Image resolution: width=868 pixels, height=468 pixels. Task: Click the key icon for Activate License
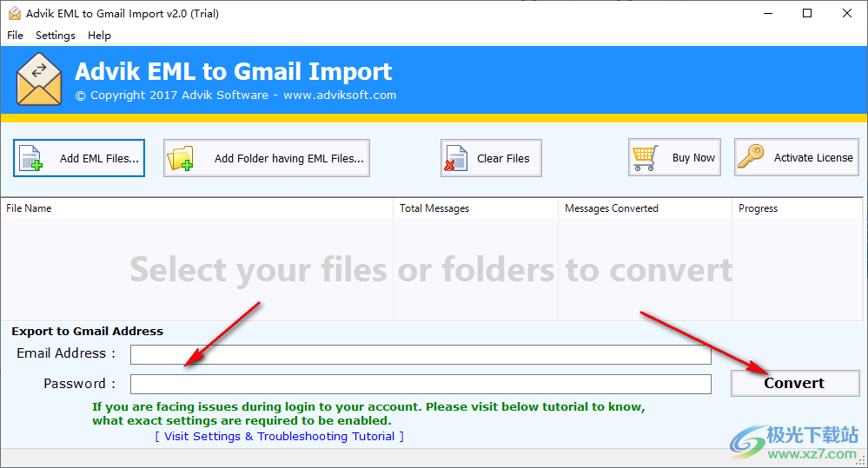click(x=751, y=156)
